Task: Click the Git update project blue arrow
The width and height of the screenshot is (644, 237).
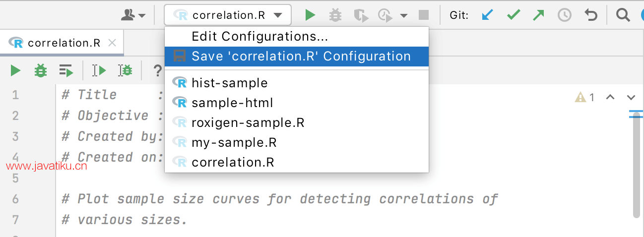Action: pyautogui.click(x=488, y=15)
